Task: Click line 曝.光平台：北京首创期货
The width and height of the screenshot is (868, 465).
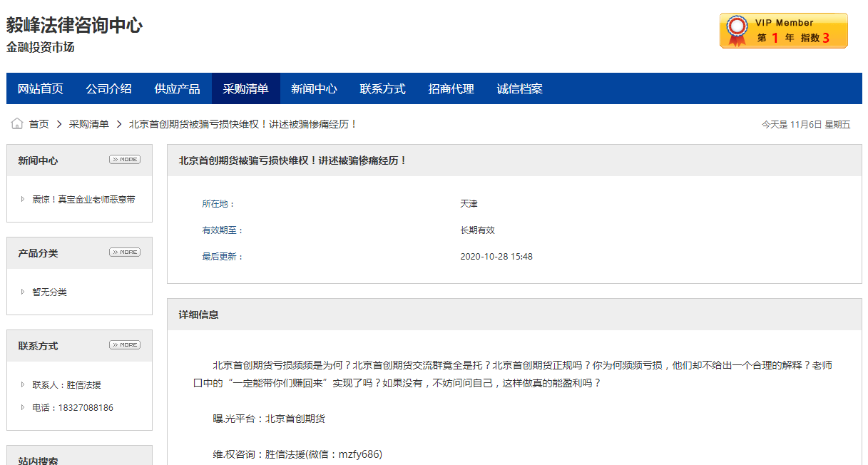Action: click(269, 419)
